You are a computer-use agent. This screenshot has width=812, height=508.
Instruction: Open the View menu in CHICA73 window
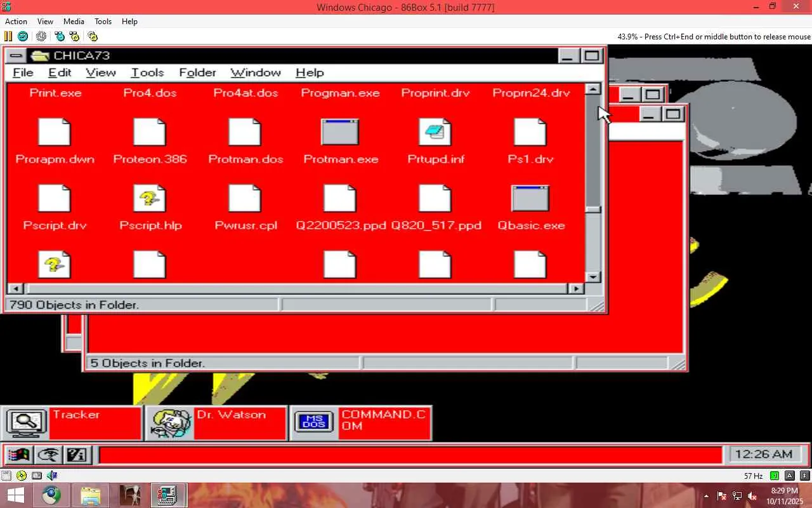tap(101, 73)
